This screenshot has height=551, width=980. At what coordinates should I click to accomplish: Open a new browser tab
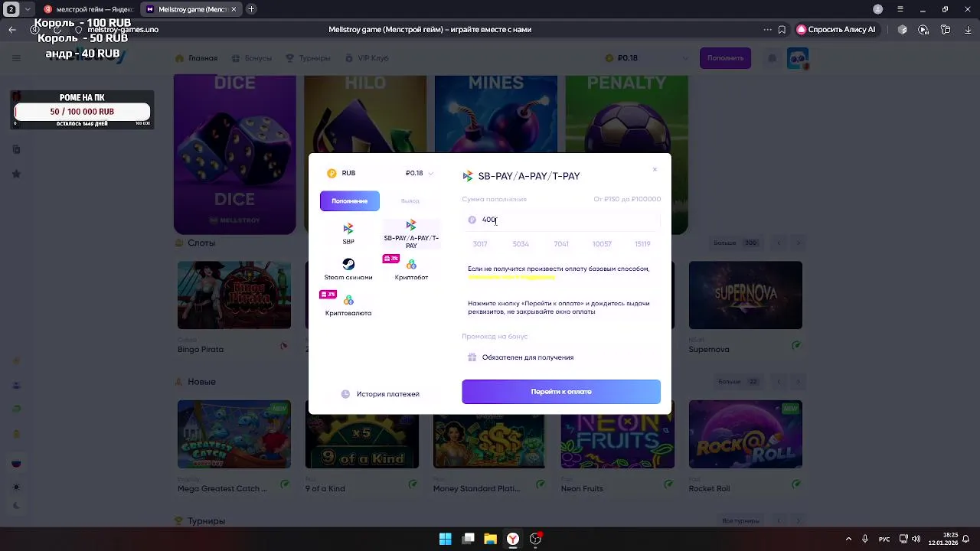tap(251, 9)
